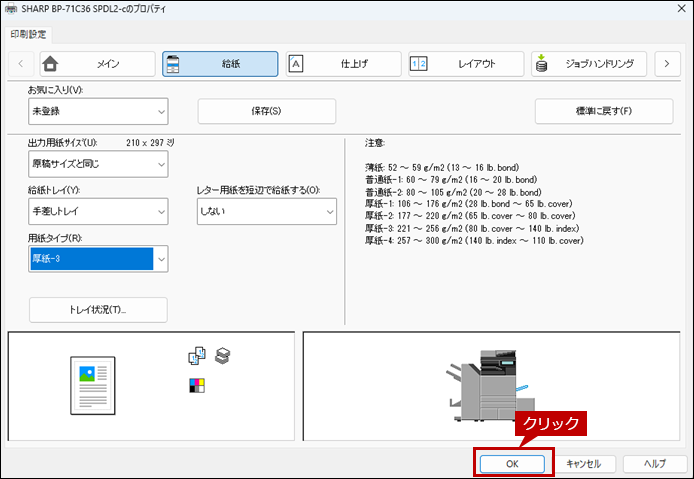This screenshot has height=479, width=694.
Task: Click the レイアウト tab page-number icon
Action: coord(418,64)
